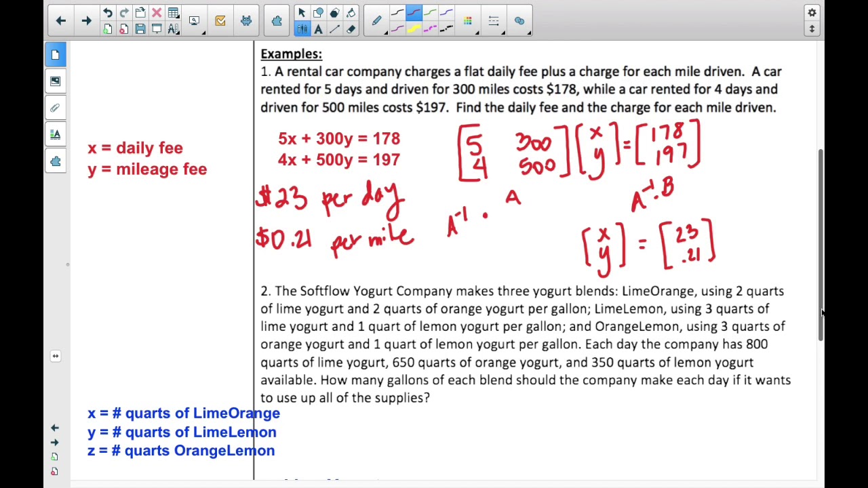Pick the black solid pen style

397,13
